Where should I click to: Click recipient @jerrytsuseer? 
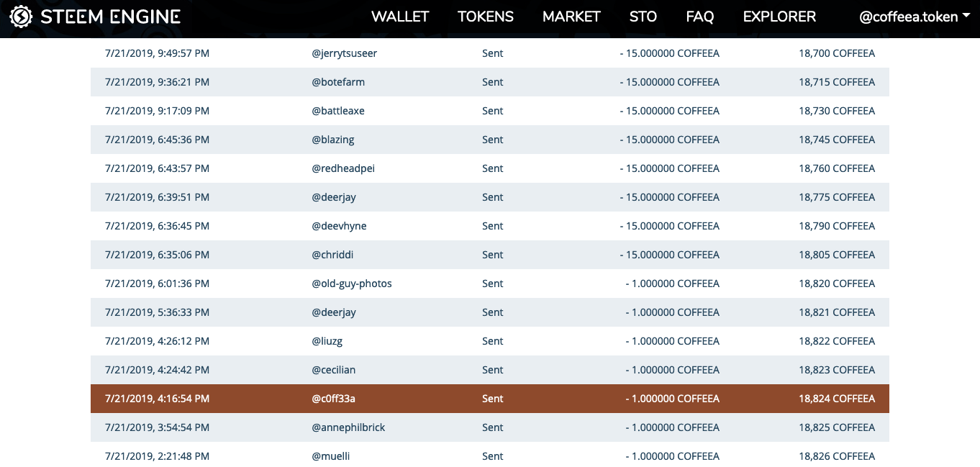tap(344, 53)
